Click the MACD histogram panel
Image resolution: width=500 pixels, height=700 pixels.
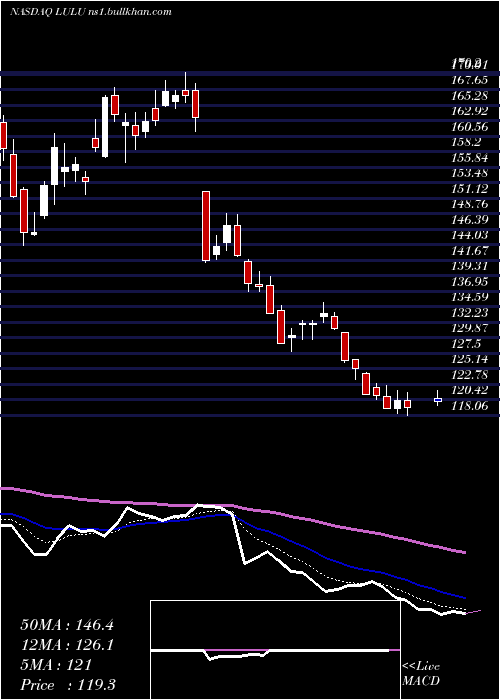tap(275, 650)
